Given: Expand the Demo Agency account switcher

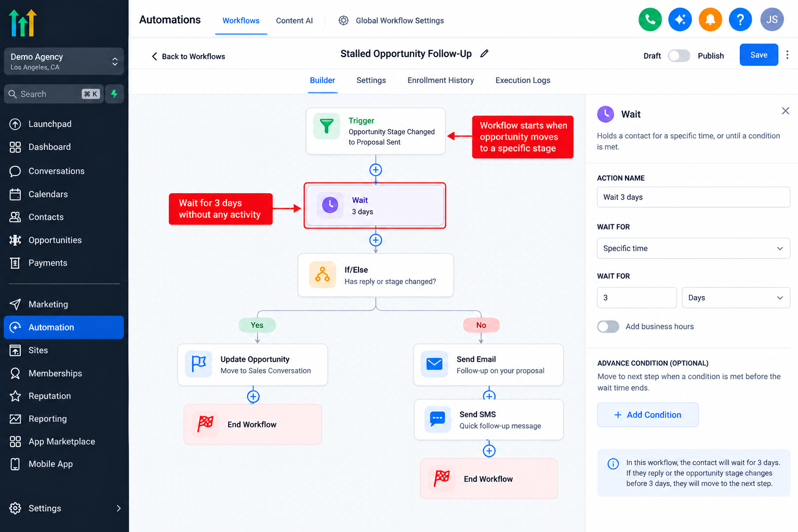Looking at the screenshot, I should click(64, 61).
